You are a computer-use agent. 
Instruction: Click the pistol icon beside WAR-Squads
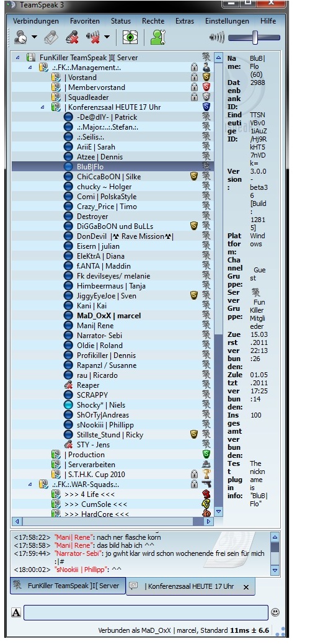[206, 484]
